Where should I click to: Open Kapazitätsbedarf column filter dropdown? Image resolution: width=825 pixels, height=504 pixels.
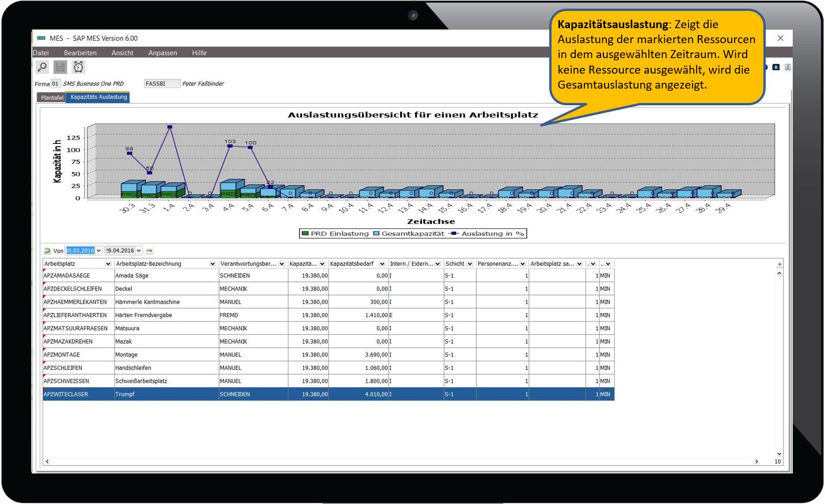tap(382, 264)
